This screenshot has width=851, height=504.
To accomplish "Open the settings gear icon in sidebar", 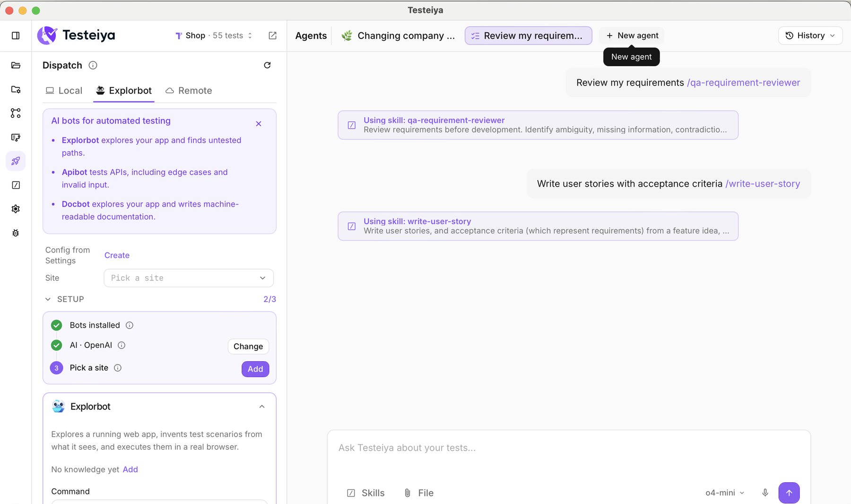I will point(16,209).
